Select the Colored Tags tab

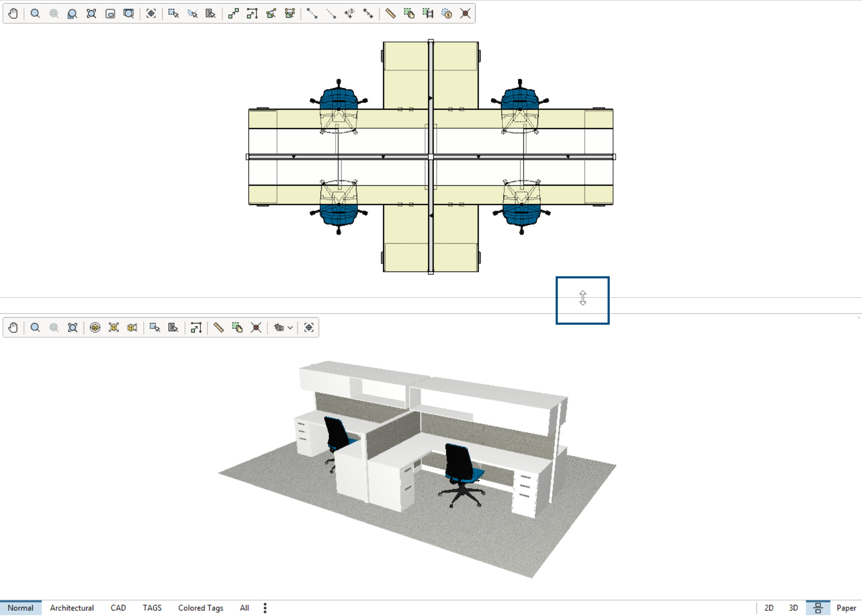coord(200,608)
